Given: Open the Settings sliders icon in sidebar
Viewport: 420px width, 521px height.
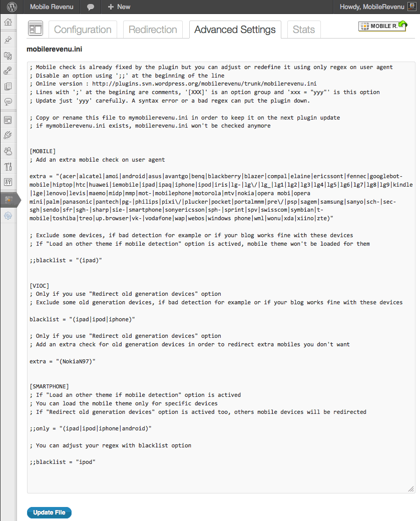Looking at the screenshot, I should point(9,182).
